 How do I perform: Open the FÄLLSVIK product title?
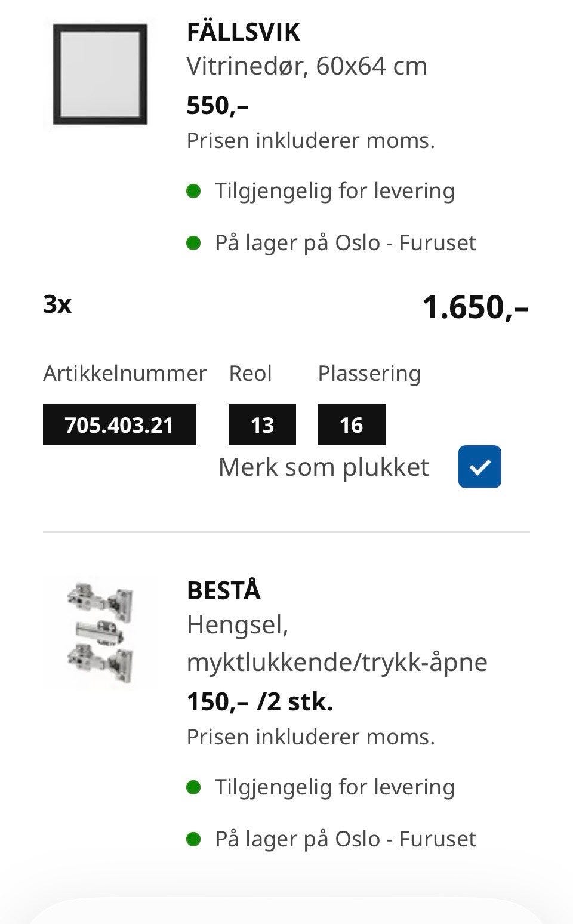[x=243, y=32]
